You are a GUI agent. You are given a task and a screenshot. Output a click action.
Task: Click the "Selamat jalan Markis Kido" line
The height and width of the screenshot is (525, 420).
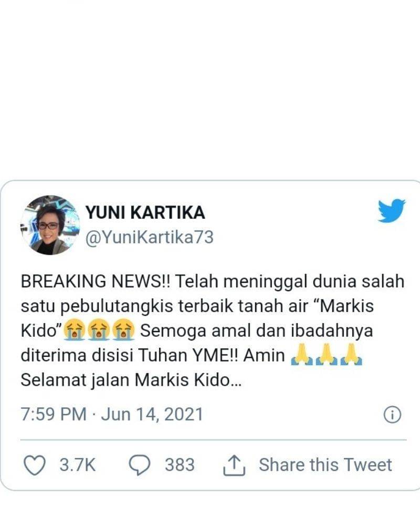[x=131, y=380]
